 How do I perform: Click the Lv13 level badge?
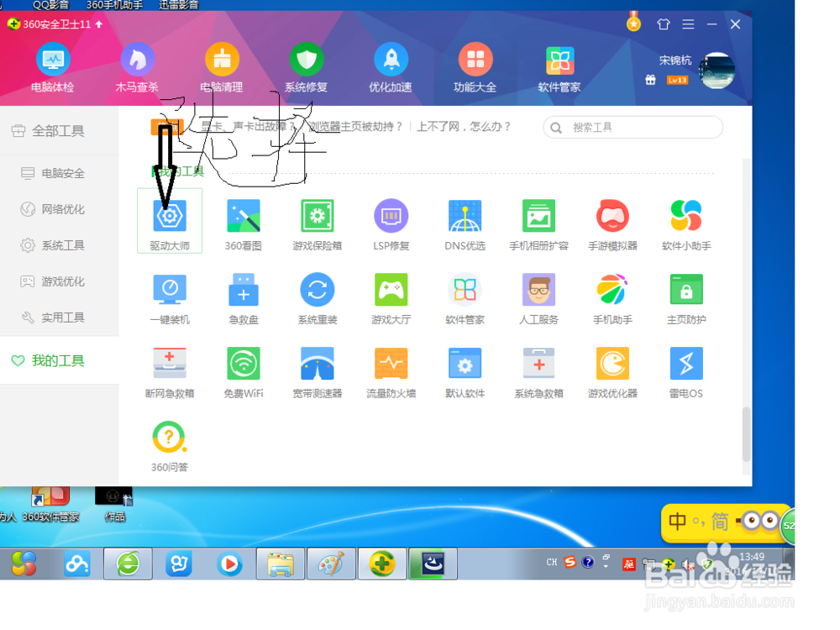tap(677, 81)
